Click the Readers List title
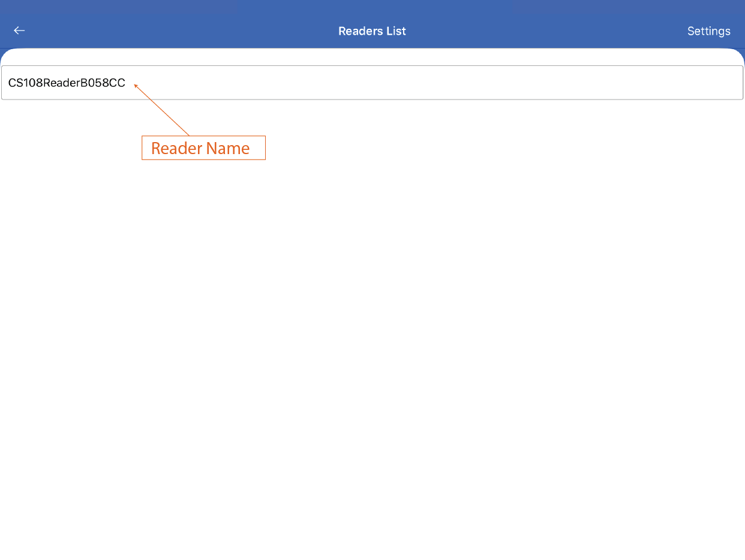745x560 pixels. 372,31
